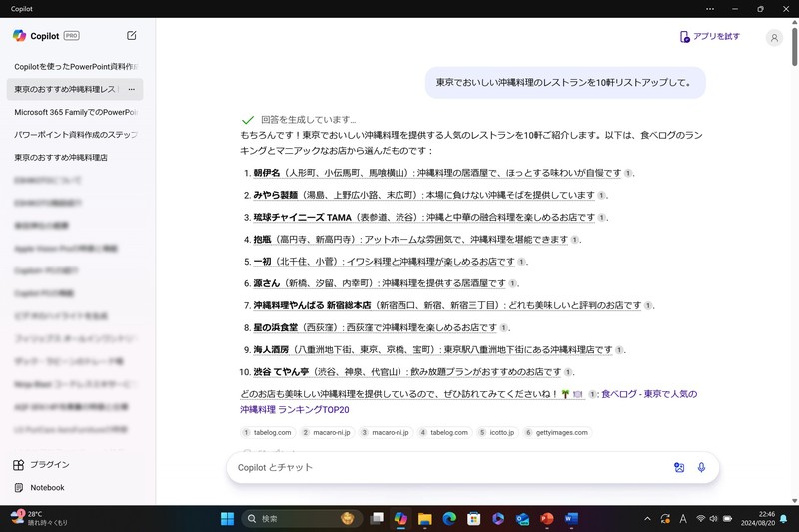The image size is (799, 532).
Task: Click the new chat compose icon
Action: click(132, 35)
